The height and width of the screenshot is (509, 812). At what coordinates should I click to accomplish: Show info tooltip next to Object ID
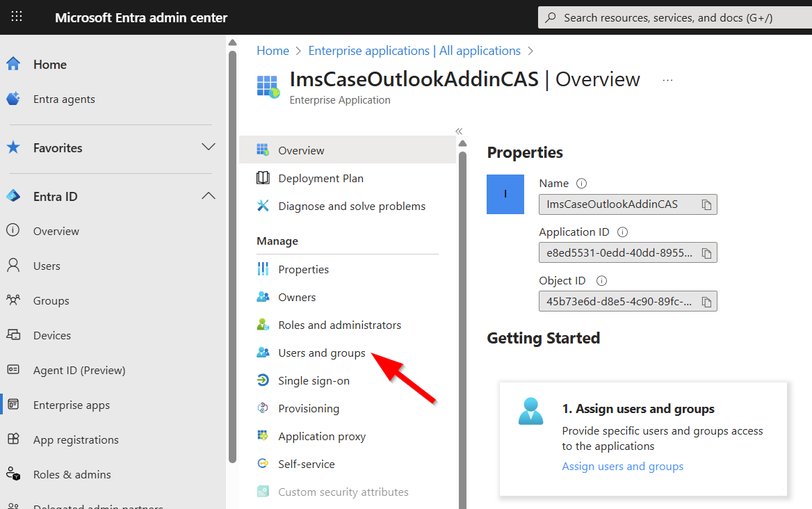[601, 281]
